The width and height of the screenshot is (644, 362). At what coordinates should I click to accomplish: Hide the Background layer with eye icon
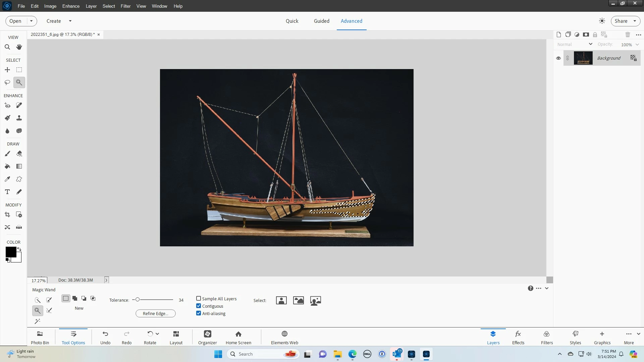click(558, 58)
